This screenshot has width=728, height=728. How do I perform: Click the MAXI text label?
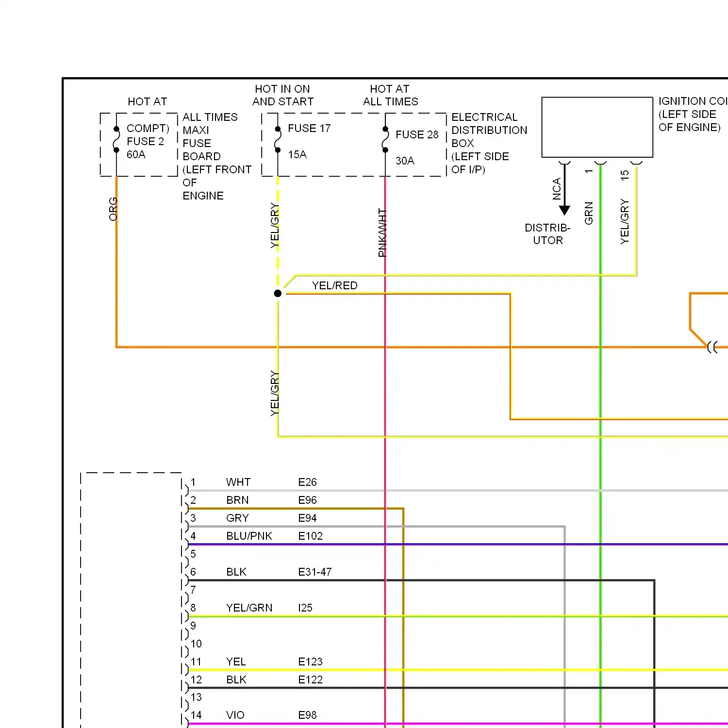(x=196, y=130)
